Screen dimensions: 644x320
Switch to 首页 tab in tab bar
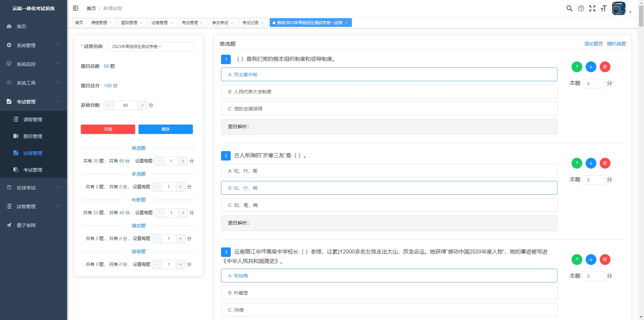click(x=79, y=23)
